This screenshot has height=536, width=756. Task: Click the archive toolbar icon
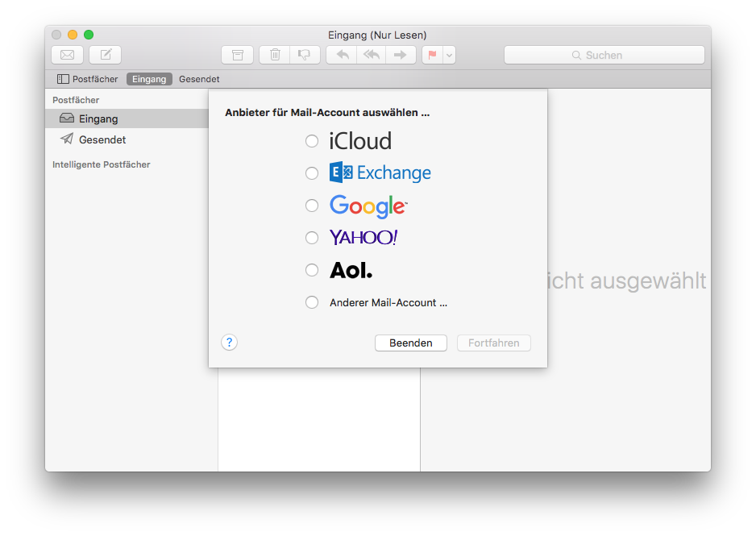click(x=237, y=55)
